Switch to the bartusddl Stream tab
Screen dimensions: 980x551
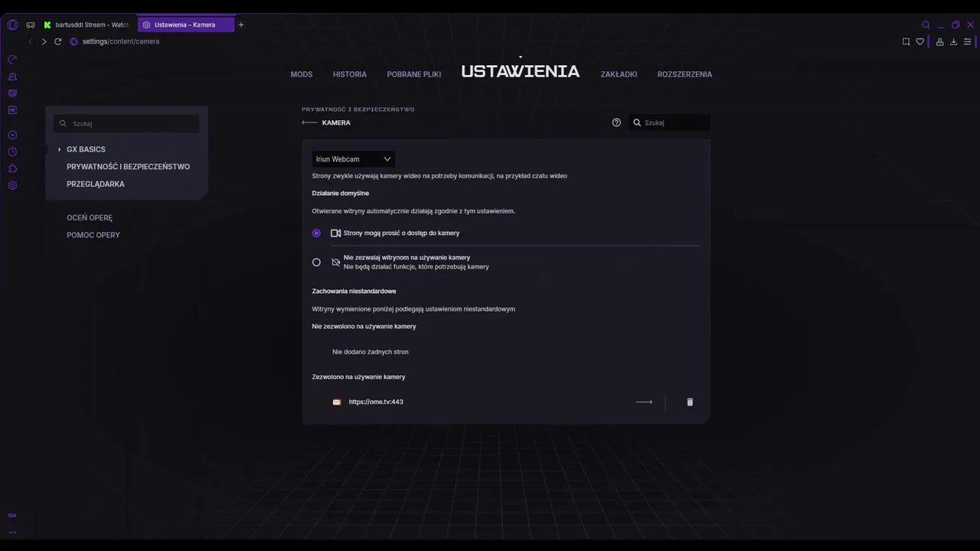click(87, 24)
